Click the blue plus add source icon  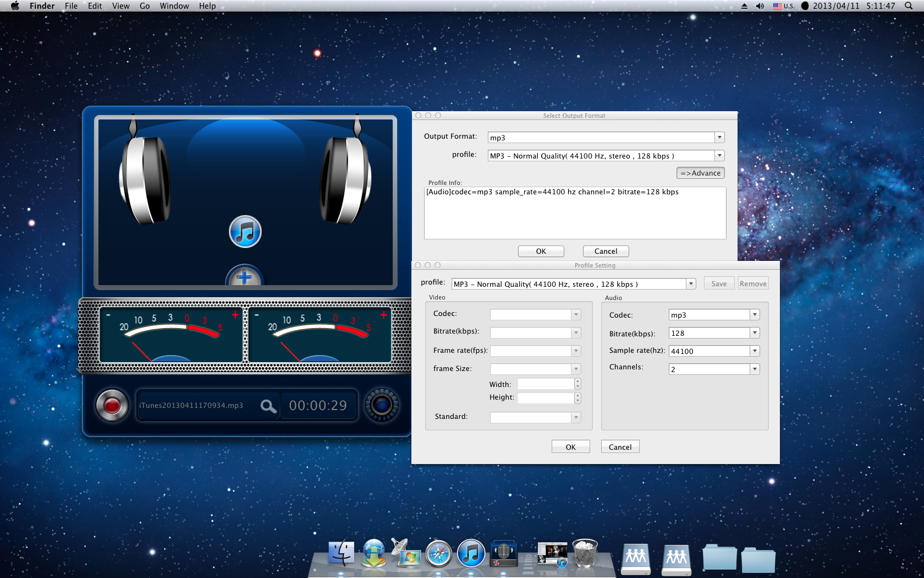[245, 275]
